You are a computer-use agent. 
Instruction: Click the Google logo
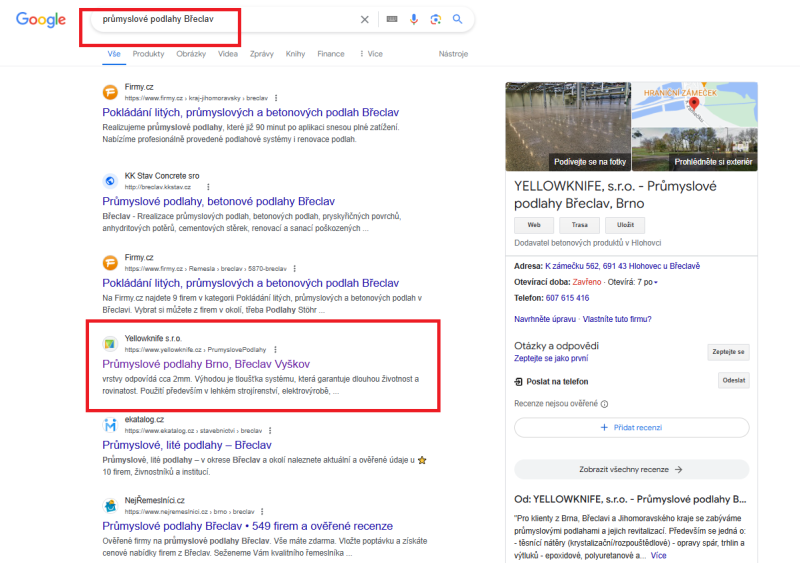coord(41,19)
